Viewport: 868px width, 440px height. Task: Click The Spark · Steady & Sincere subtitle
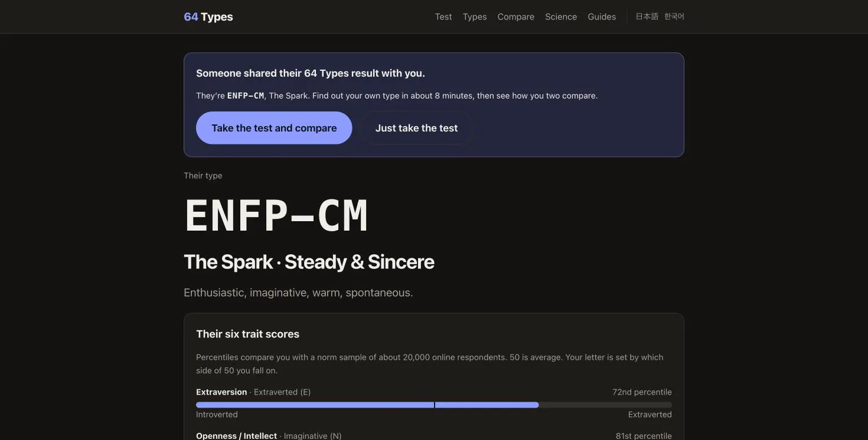pos(309,262)
